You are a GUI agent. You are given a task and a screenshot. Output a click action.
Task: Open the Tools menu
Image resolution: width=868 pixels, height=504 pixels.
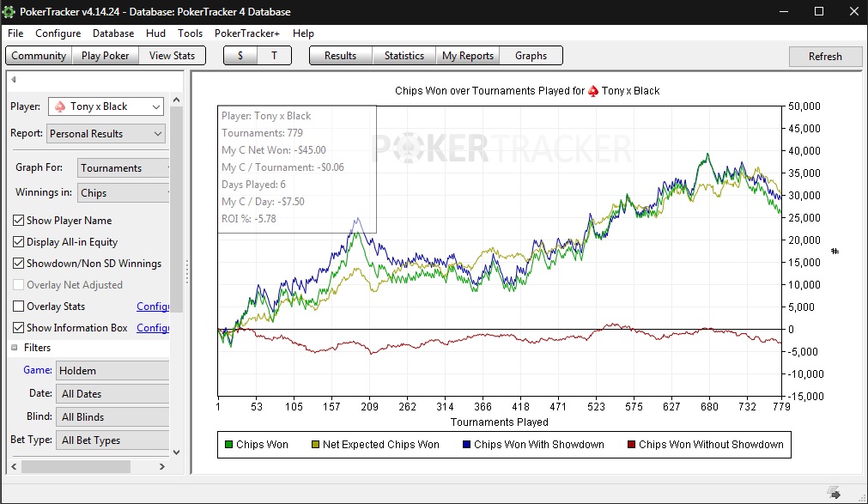190,33
